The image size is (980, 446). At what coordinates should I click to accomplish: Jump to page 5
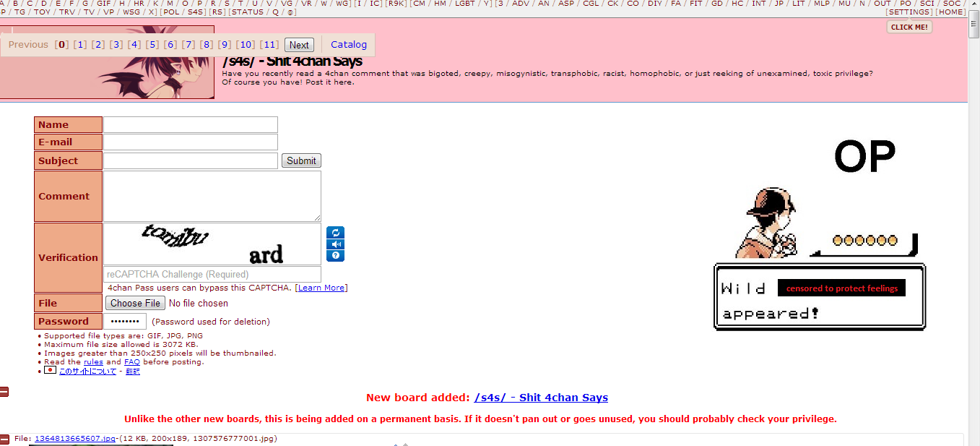pyautogui.click(x=152, y=45)
